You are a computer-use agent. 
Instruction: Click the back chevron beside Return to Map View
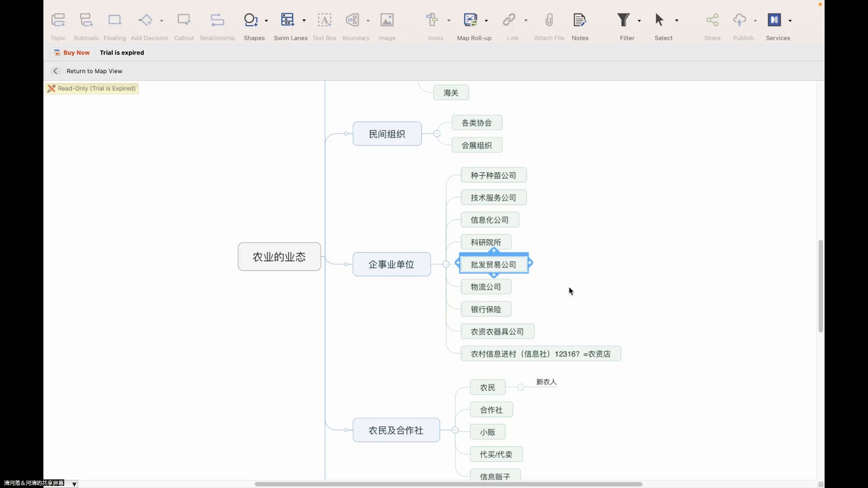pyautogui.click(x=56, y=71)
